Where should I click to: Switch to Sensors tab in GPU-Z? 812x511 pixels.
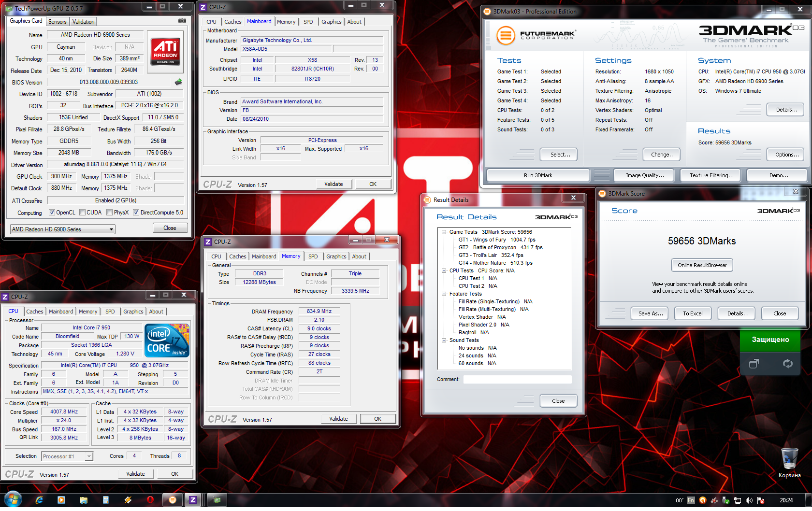(58, 22)
